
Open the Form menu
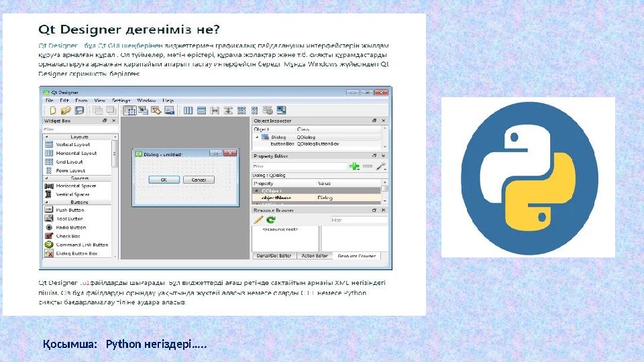point(81,100)
